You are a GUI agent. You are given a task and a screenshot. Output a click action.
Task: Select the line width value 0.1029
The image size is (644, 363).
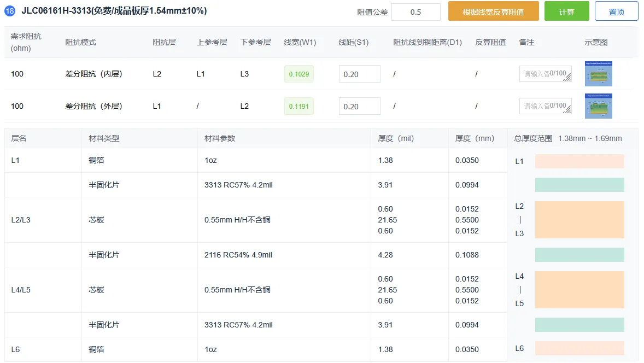tap(298, 74)
